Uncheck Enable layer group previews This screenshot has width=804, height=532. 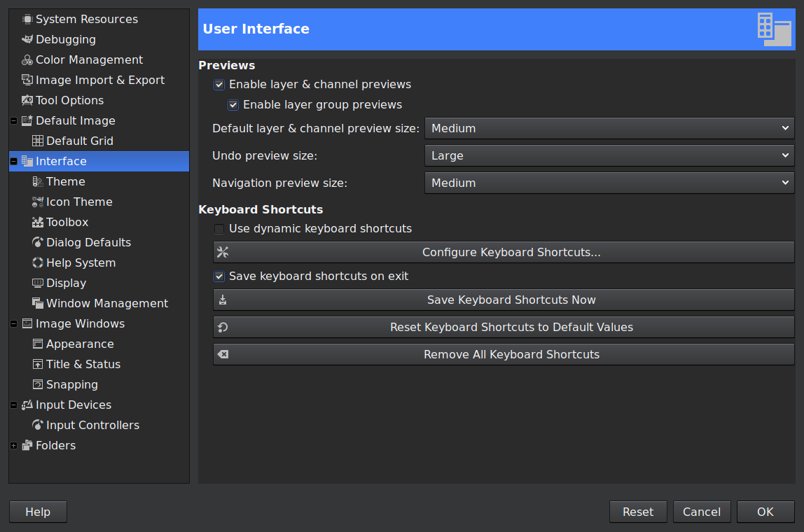pyautogui.click(x=233, y=105)
